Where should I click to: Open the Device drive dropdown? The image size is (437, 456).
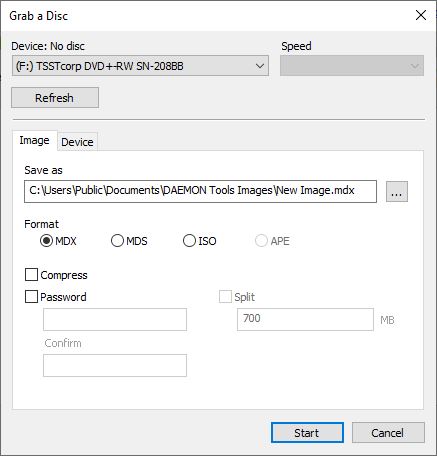click(140, 66)
